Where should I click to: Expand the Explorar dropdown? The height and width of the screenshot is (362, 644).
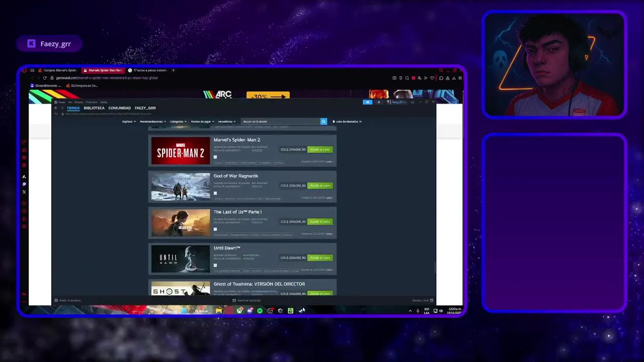click(x=129, y=121)
